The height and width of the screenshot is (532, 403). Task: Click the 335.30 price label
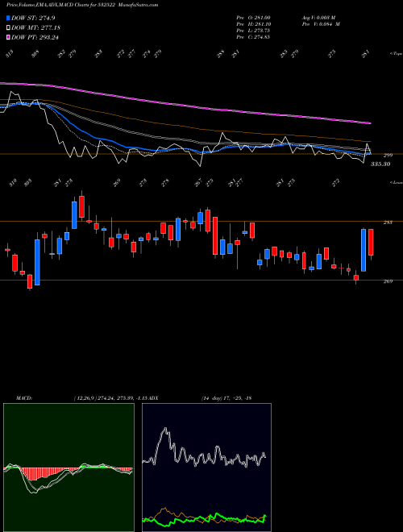(380, 164)
